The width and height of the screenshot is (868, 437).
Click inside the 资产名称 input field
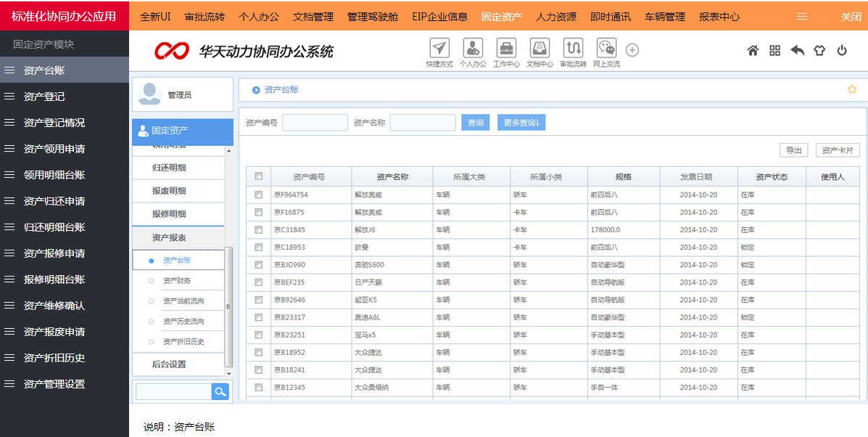(423, 122)
